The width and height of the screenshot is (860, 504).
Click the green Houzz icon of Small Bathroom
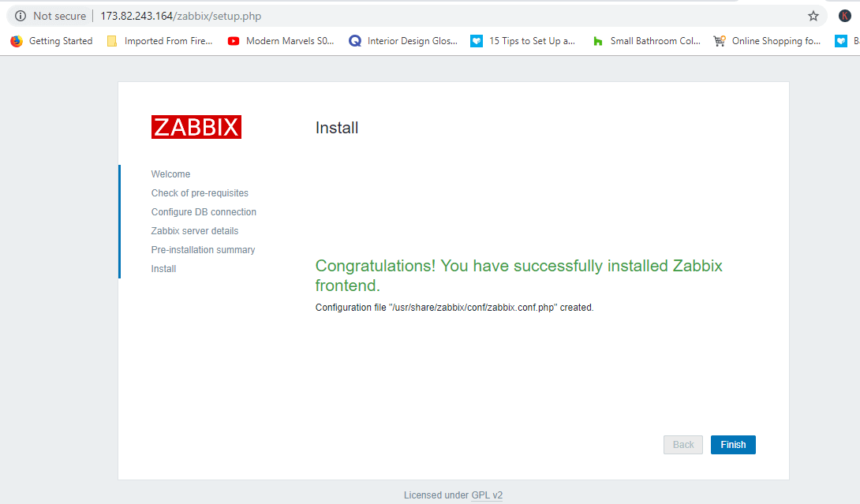pos(598,41)
